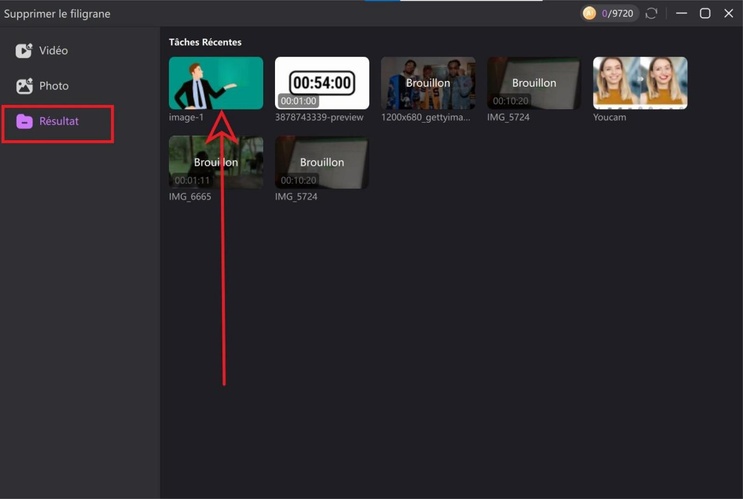Screen dimensions: 743x499
Task: Click the Tâches Récentes heading
Action: (205, 42)
